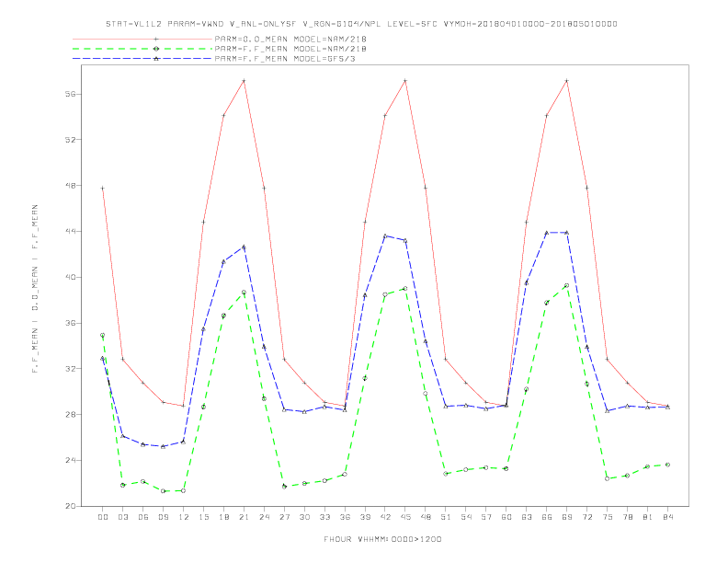The height and width of the screenshot is (563, 728).
Task: Click x-axis tick label 42
Action: 385,517
